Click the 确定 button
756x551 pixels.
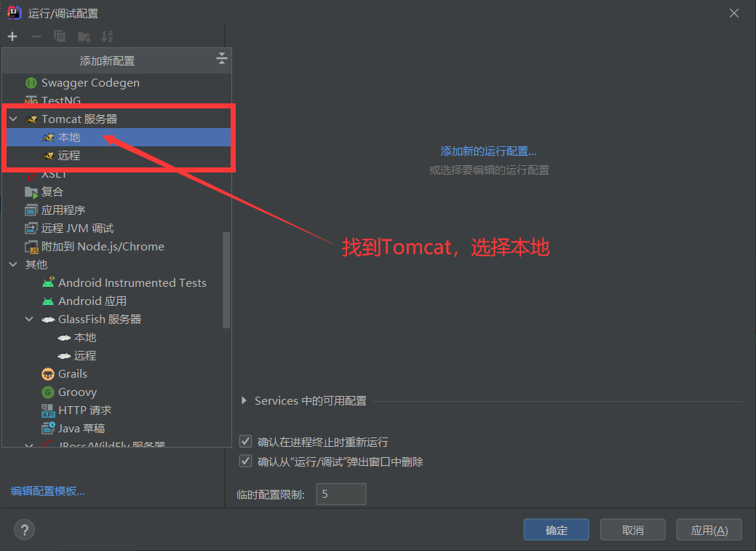(x=557, y=530)
